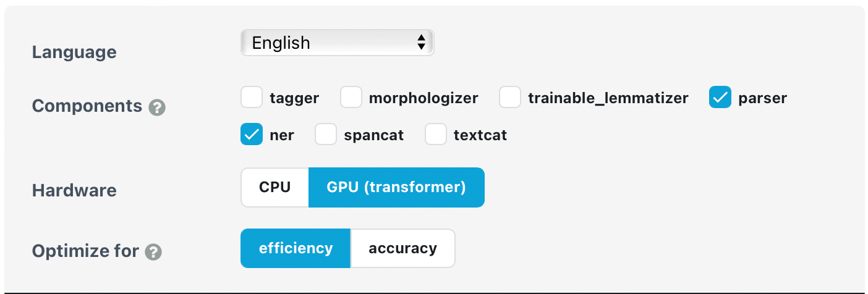Open the help icon next to Components
The width and height of the screenshot is (868, 294).
(157, 108)
